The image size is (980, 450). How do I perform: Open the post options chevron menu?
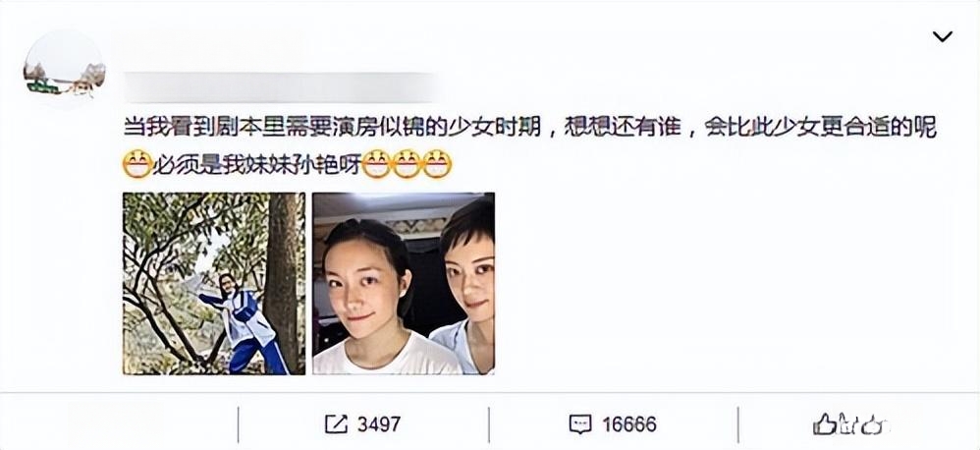[x=942, y=37]
